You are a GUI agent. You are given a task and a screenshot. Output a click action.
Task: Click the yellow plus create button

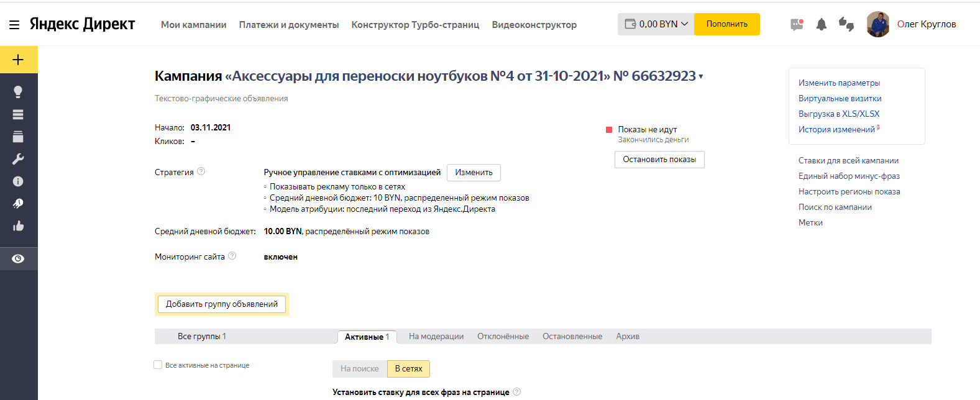[19, 60]
